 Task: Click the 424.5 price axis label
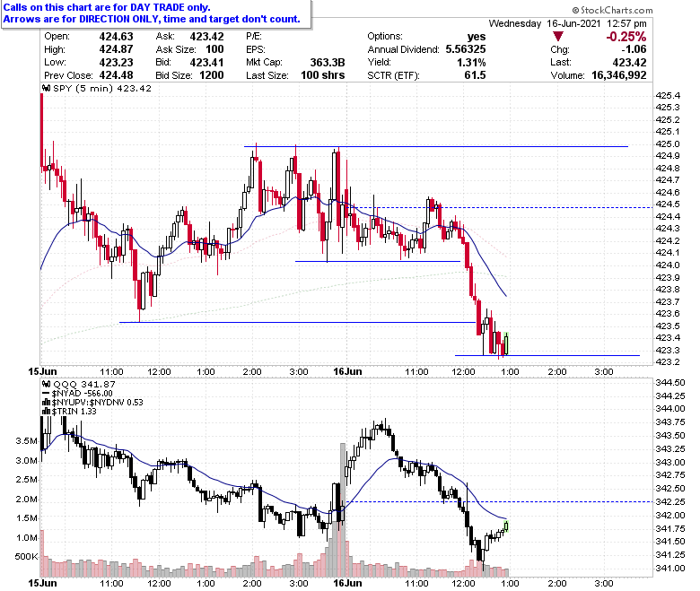668,204
